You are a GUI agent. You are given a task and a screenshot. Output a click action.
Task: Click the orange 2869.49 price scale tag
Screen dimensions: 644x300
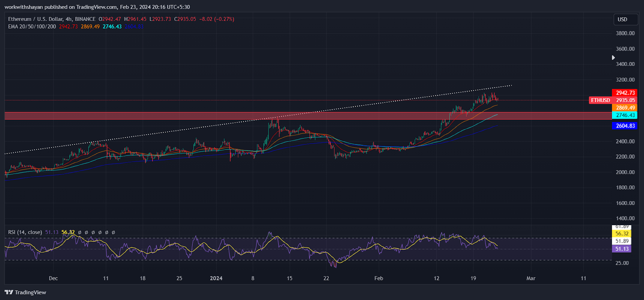[625, 108]
